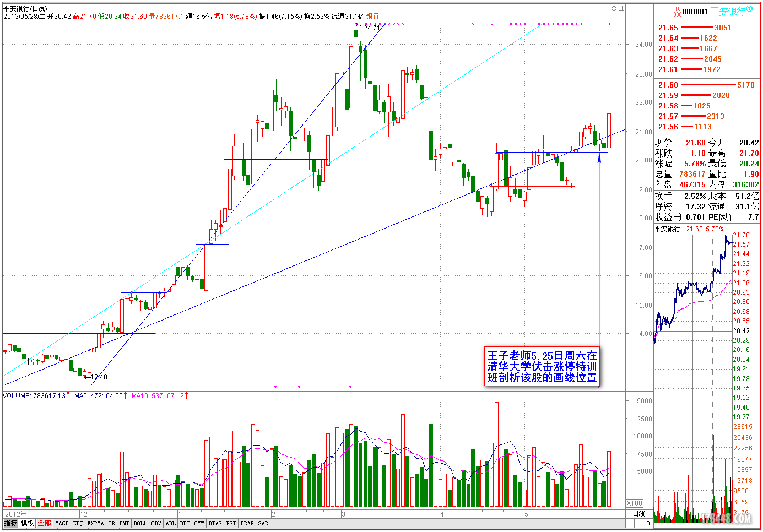Click the VOLUME: 783617.13 indicator label
The height and width of the screenshot is (532, 763).
click(x=34, y=395)
